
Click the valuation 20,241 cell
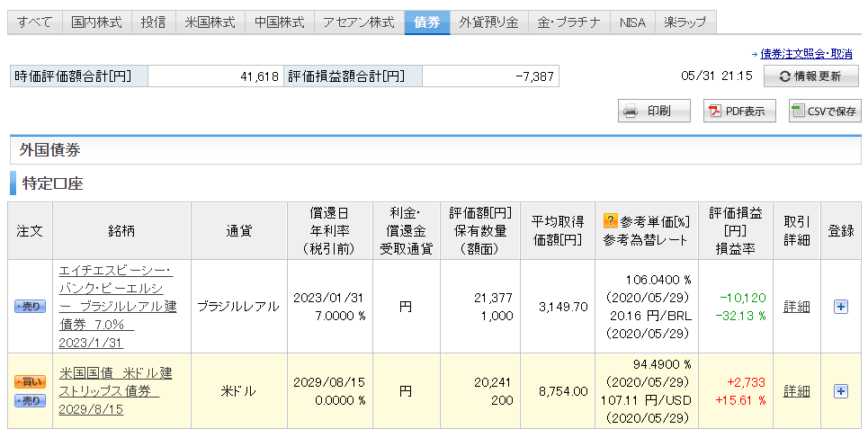(x=493, y=382)
